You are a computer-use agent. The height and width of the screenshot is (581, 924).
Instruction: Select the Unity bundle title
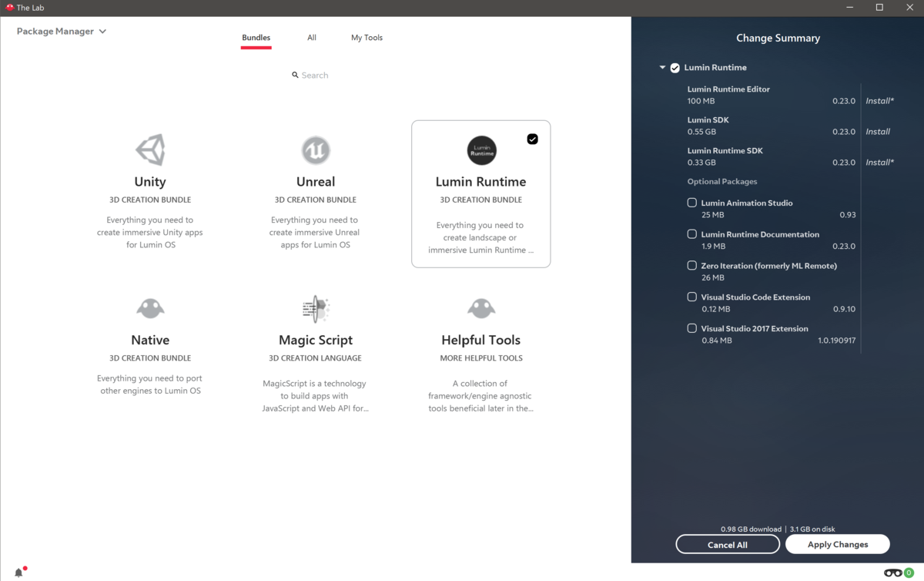click(x=150, y=182)
